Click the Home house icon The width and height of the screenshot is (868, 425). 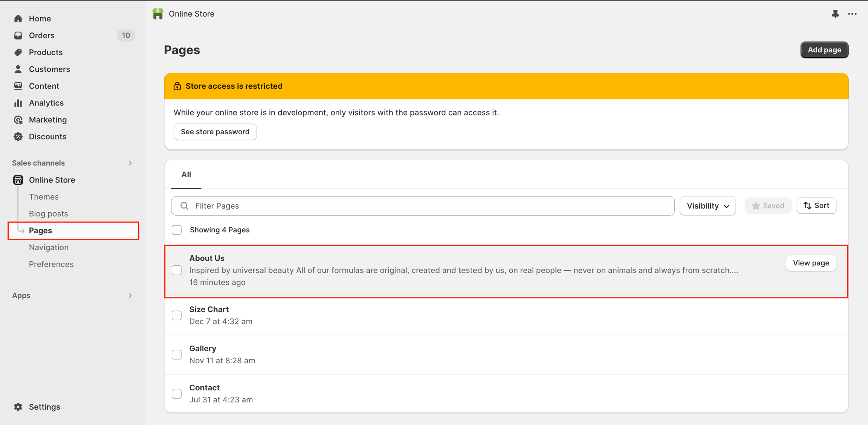click(x=18, y=18)
